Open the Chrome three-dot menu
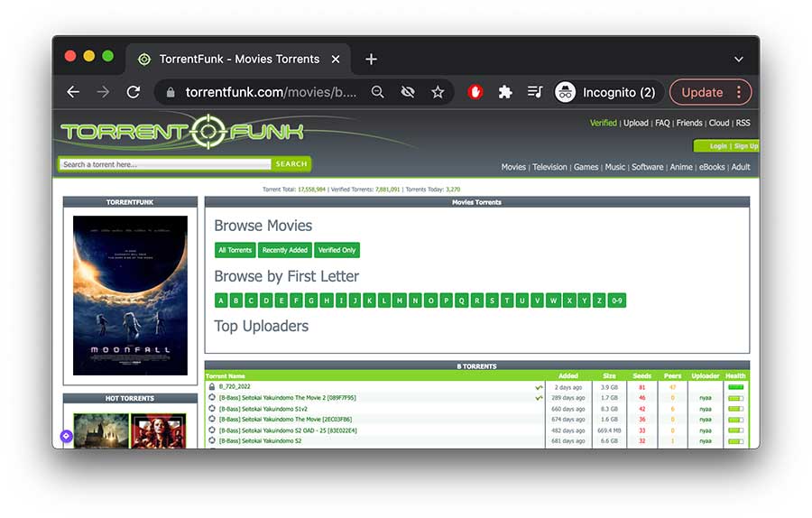 pos(739,92)
